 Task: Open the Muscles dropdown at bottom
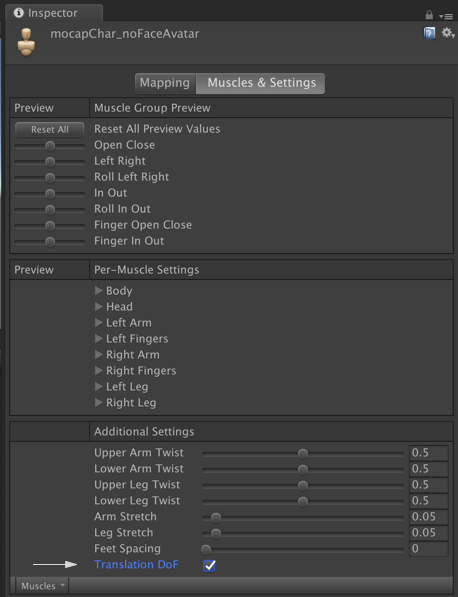point(42,586)
